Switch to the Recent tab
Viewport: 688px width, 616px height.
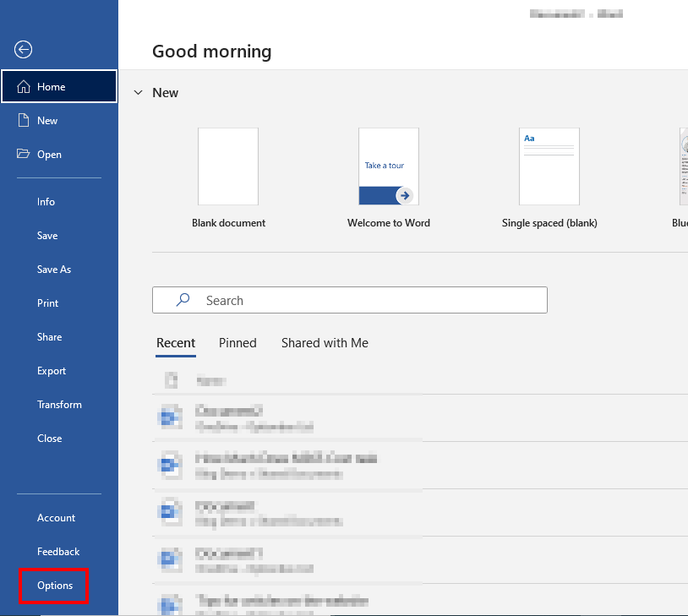click(176, 343)
